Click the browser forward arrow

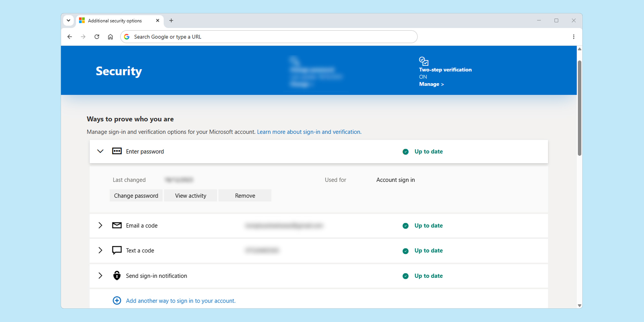pos(83,37)
